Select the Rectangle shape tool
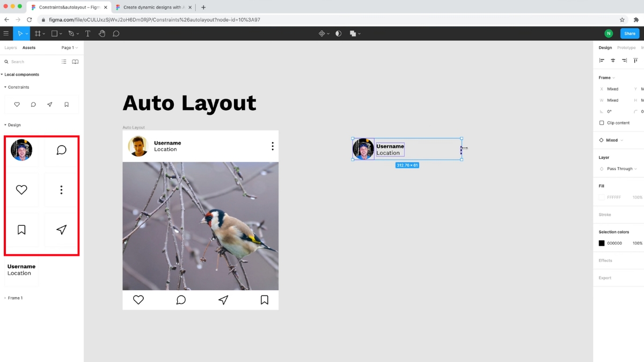644x362 pixels. 54,33
